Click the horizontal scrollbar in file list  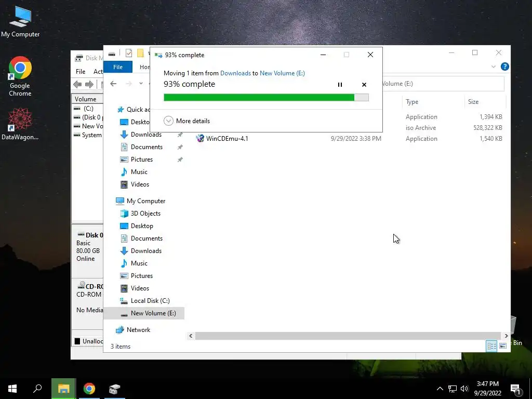(x=348, y=336)
